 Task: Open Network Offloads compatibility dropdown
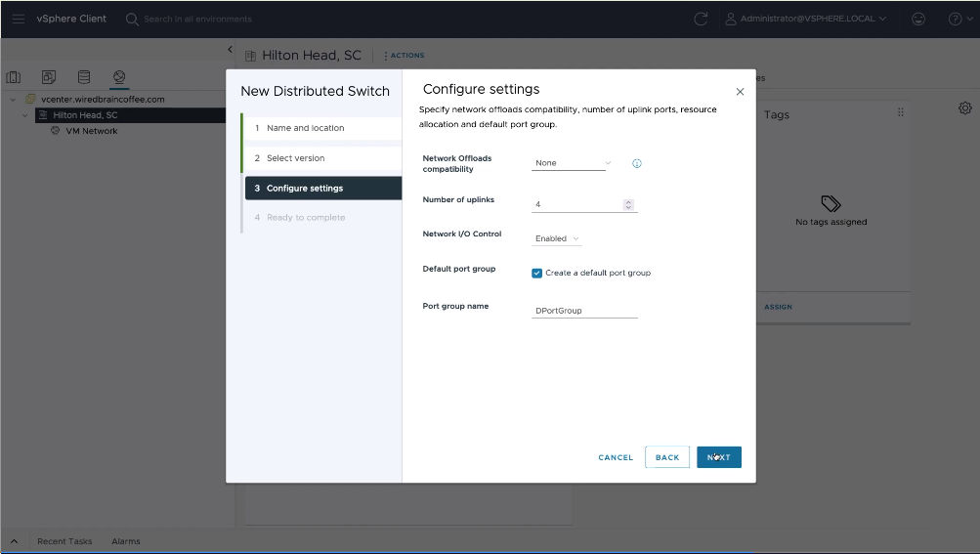(573, 163)
